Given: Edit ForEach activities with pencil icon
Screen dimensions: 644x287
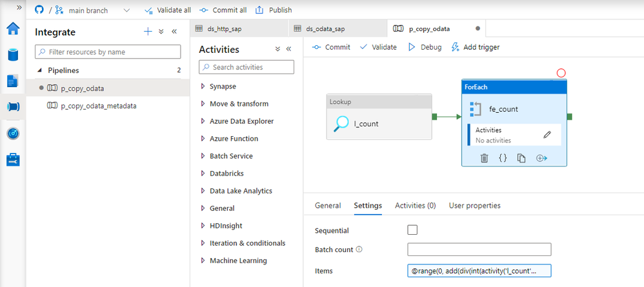Looking at the screenshot, I should [547, 135].
